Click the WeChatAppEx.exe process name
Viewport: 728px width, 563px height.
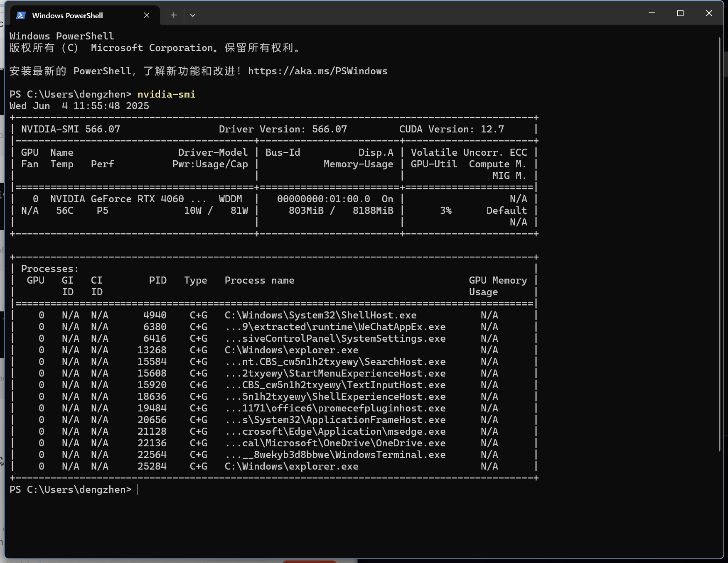[x=335, y=327]
